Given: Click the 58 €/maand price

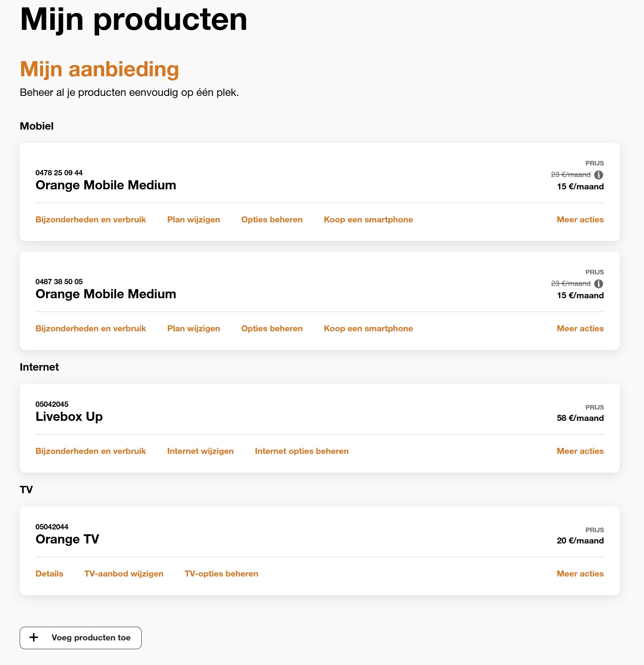Looking at the screenshot, I should [x=580, y=418].
